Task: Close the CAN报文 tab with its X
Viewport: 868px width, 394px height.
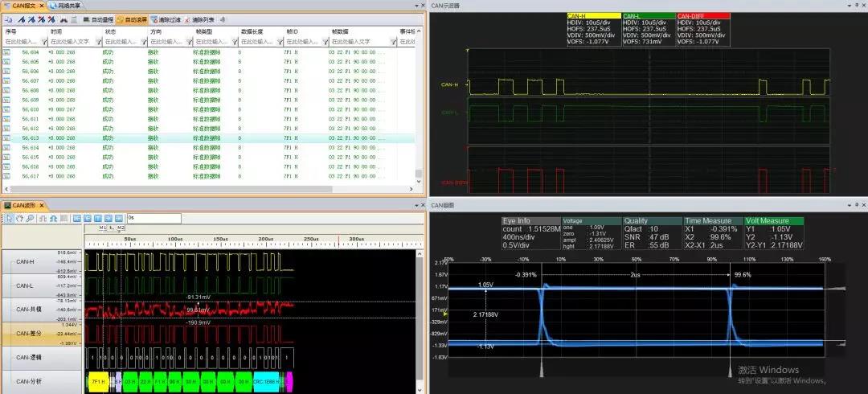Action: [42, 6]
